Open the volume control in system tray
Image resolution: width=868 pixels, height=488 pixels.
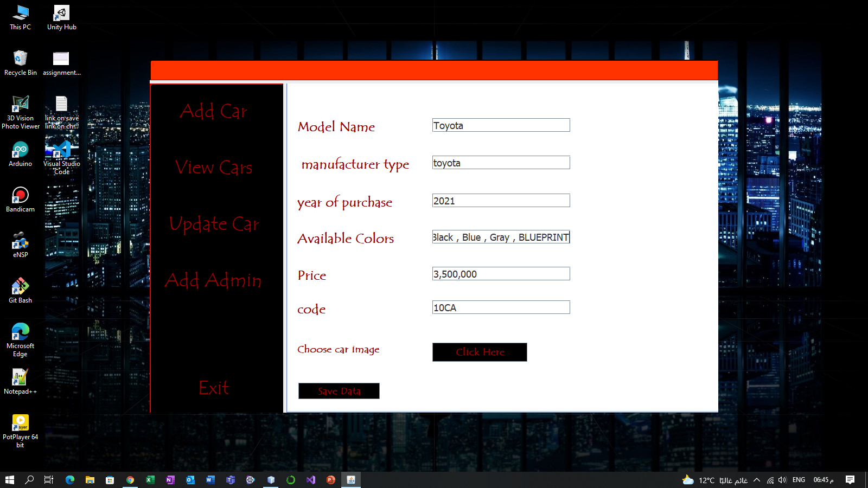[x=782, y=480]
